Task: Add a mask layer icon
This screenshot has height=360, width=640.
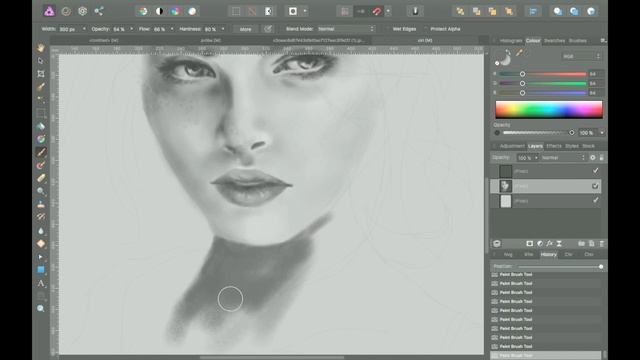Action: click(x=529, y=244)
